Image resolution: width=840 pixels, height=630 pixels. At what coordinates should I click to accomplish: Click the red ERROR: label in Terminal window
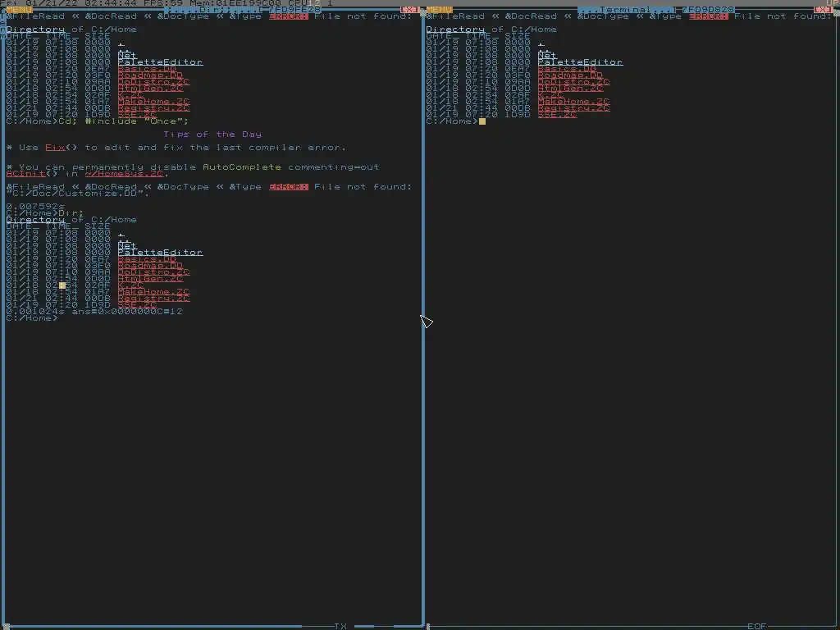click(708, 16)
